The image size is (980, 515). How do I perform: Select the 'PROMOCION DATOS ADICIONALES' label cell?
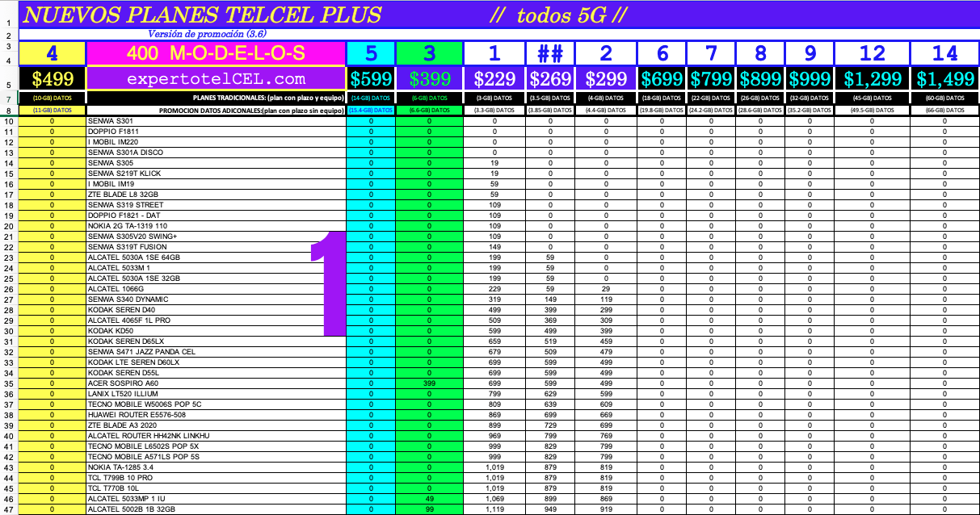click(x=216, y=110)
